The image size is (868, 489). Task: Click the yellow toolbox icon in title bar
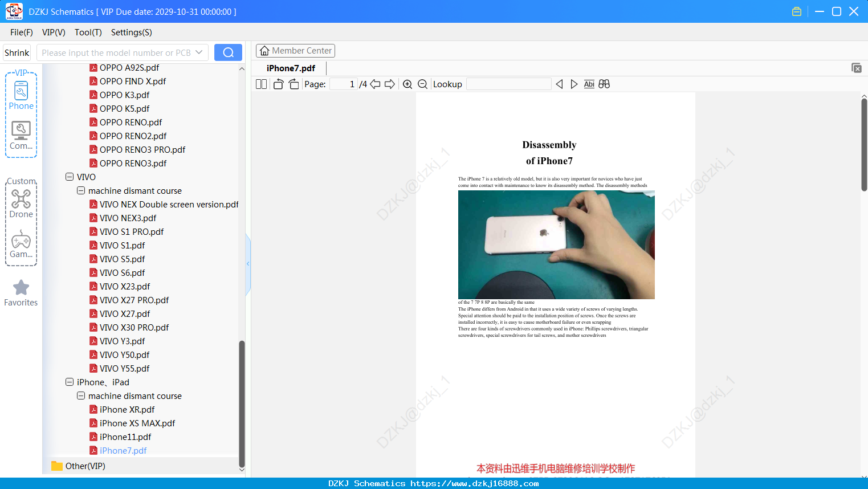pos(797,11)
